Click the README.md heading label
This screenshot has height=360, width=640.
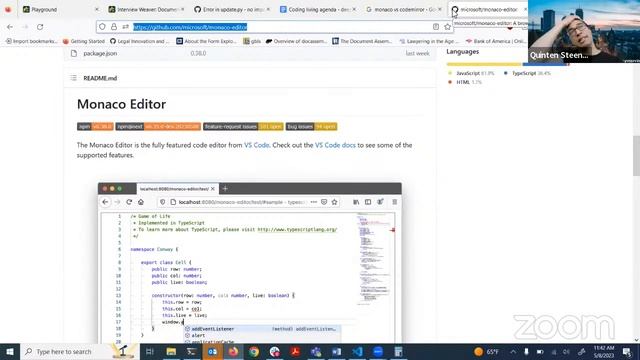click(x=100, y=78)
